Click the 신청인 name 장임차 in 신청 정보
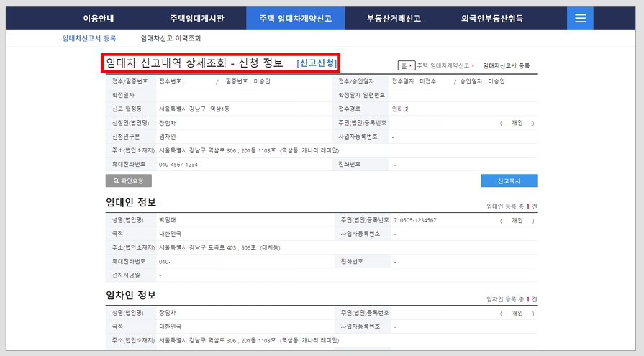This screenshot has width=644, height=356. tap(167, 123)
